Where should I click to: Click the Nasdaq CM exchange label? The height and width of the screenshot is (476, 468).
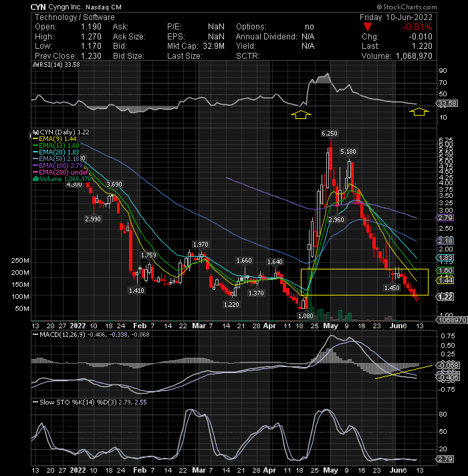104,7
